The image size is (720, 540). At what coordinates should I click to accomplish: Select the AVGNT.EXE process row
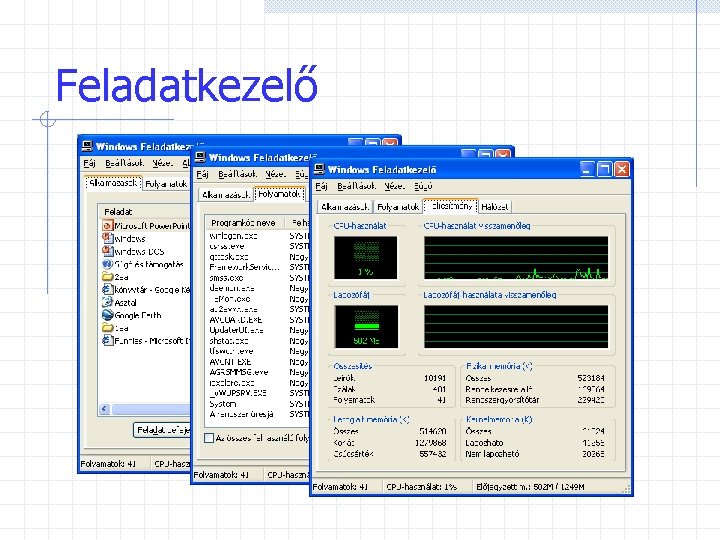(258, 362)
